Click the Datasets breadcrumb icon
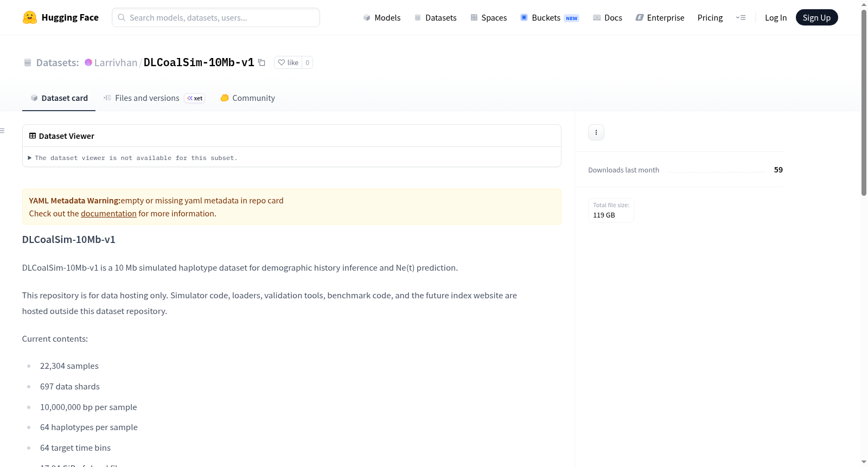 [28, 62]
